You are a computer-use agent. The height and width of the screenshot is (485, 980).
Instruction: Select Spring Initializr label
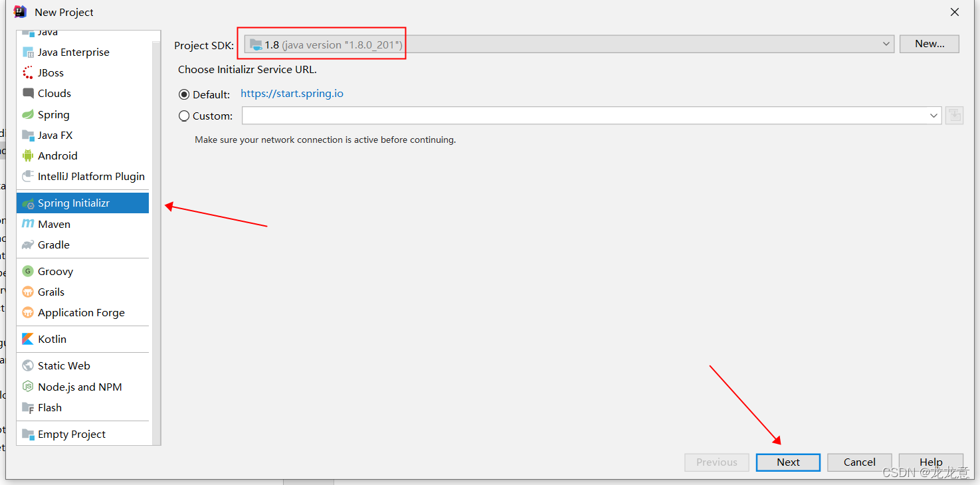click(x=74, y=203)
